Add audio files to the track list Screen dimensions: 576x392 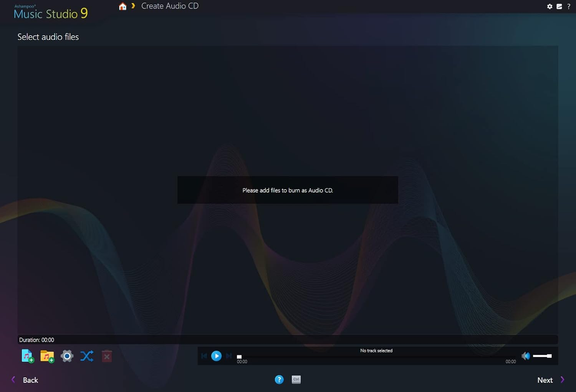tap(27, 356)
